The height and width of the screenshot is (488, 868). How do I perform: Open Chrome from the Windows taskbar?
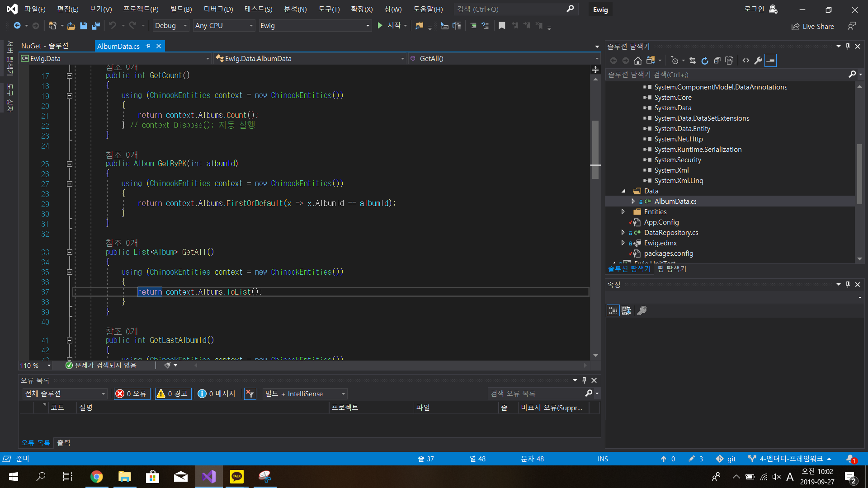[x=96, y=477]
